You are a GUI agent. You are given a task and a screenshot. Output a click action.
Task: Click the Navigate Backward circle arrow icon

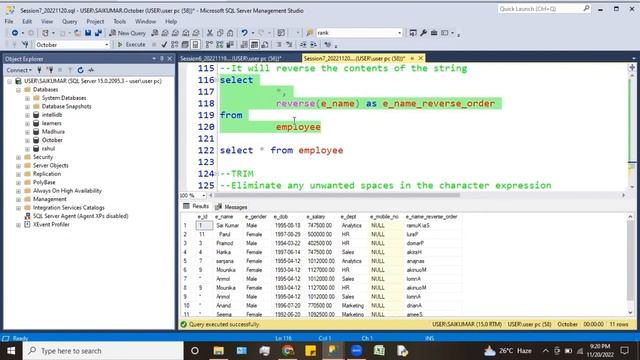pos(15,33)
